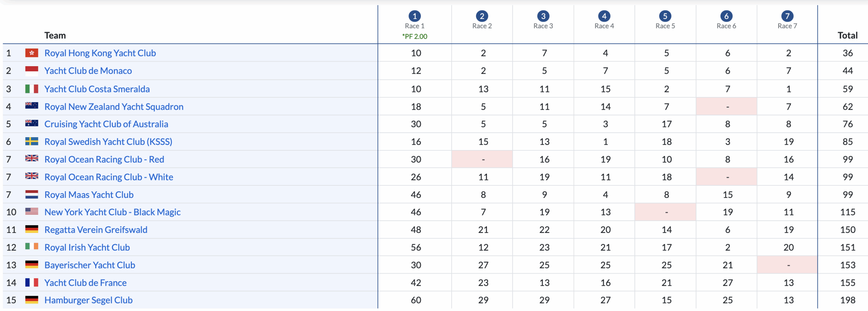
Task: Click the UK flag beside Racing Club - White
Action: tap(32, 176)
